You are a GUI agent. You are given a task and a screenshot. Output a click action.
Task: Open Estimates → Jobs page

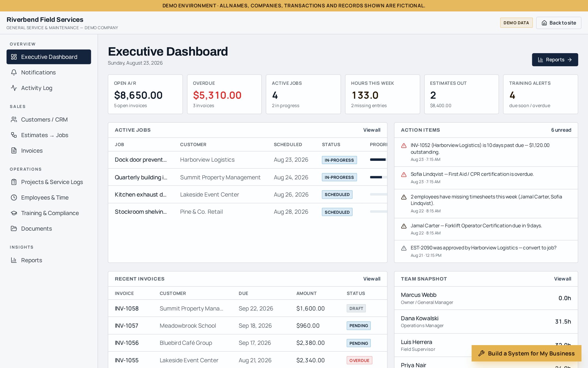coord(49,135)
